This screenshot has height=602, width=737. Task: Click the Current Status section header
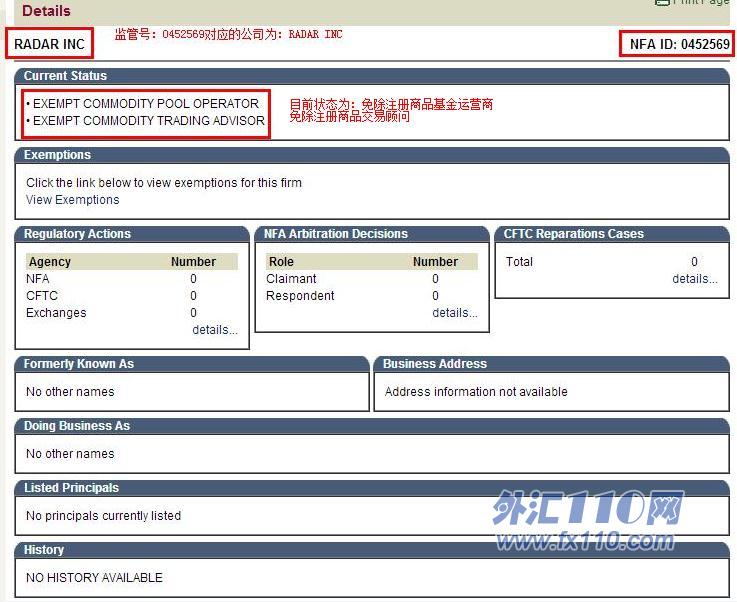pyautogui.click(x=372, y=76)
